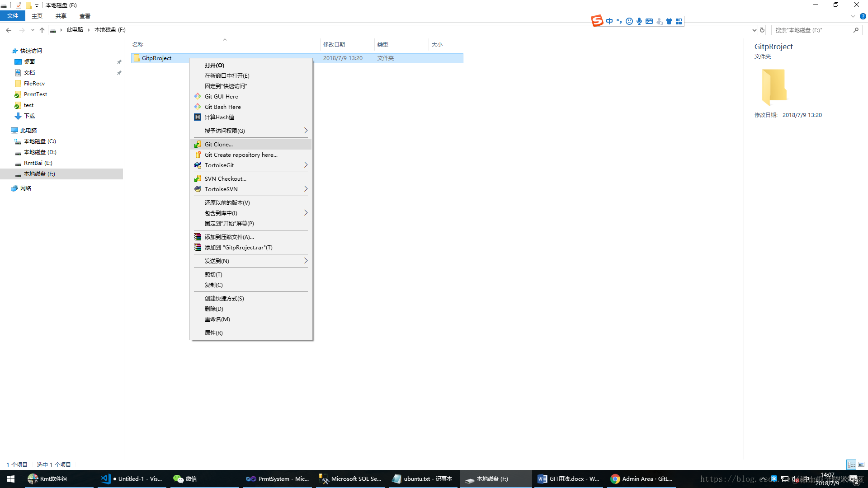The height and width of the screenshot is (488, 868).
Task: Switch to details view toggle in status bar
Action: click(851, 464)
